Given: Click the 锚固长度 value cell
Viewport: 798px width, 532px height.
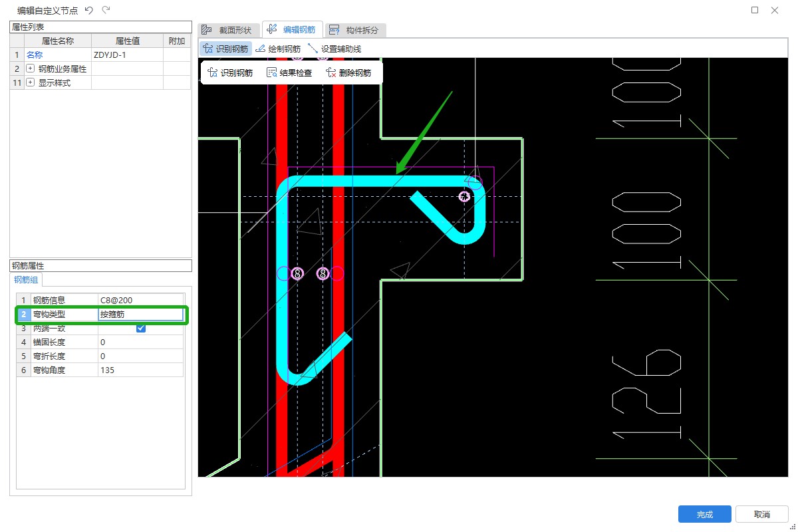Looking at the screenshot, I should pos(140,342).
